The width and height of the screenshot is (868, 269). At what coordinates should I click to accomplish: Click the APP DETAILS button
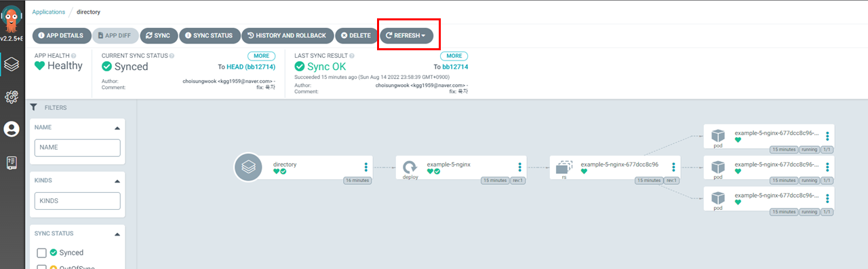click(62, 35)
